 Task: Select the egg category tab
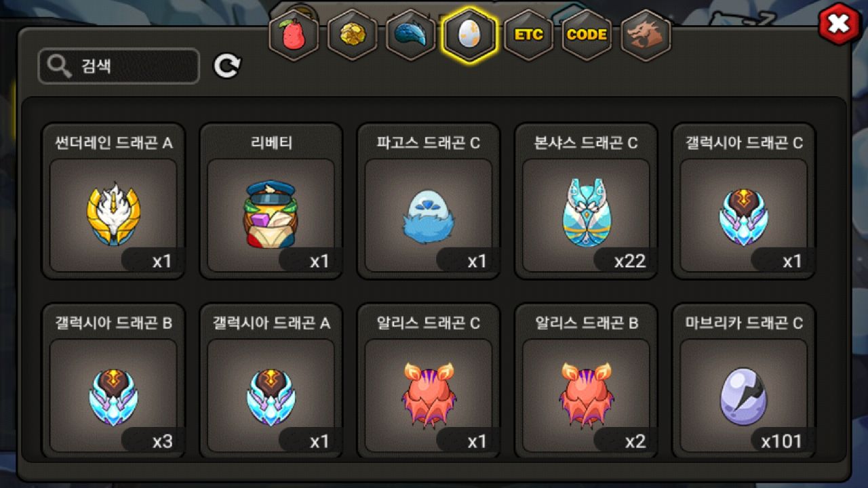coord(469,35)
